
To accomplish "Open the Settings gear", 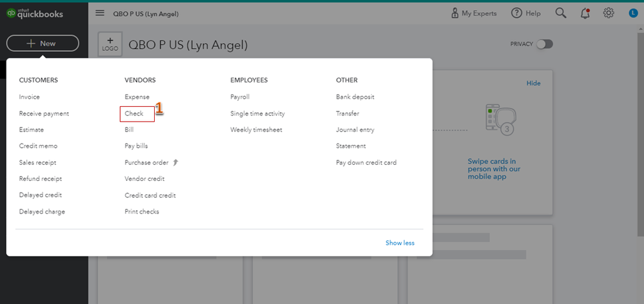I will pyautogui.click(x=609, y=13).
